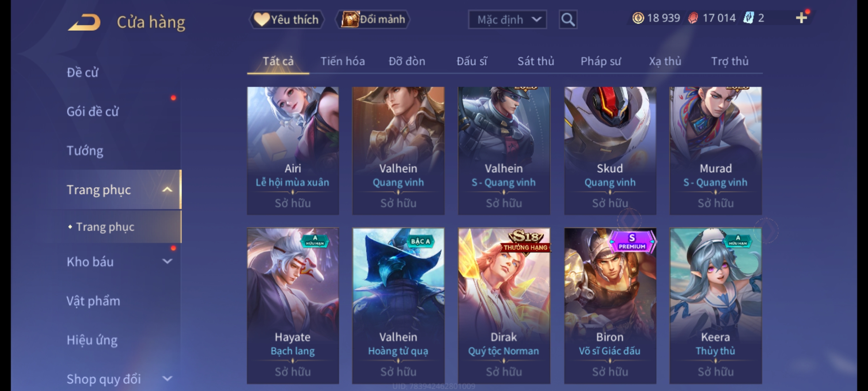
Task: Tap the plus icon to add currency
Action: tap(801, 18)
